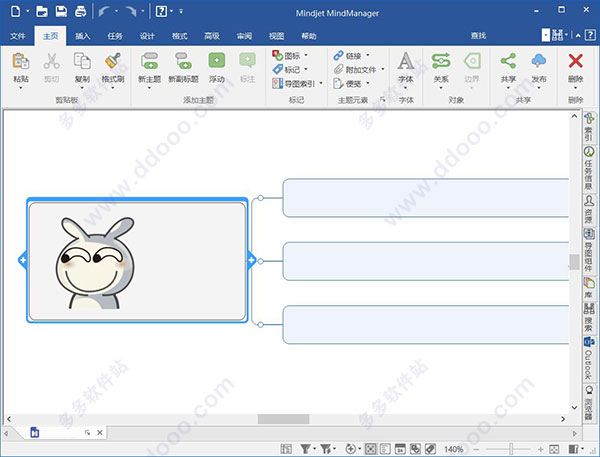Toggle outline view button in status bar
Image resolution: width=600 pixels, height=457 pixels.
(385, 449)
